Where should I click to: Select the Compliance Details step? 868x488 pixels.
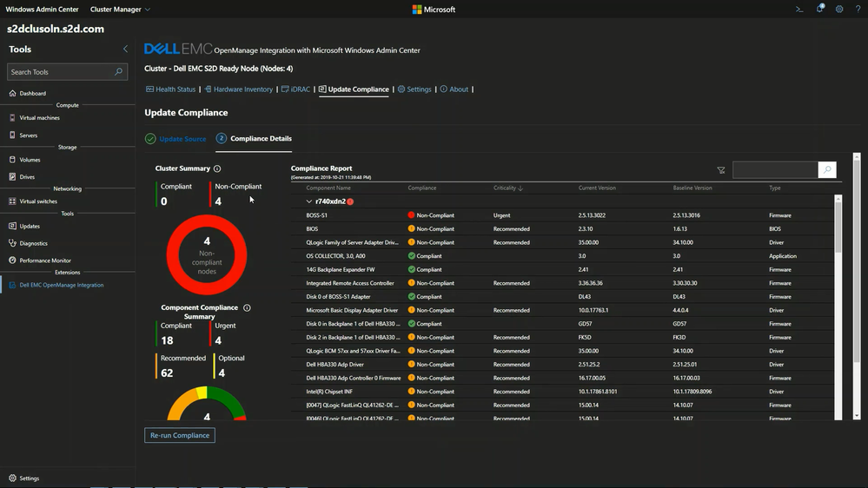point(254,138)
